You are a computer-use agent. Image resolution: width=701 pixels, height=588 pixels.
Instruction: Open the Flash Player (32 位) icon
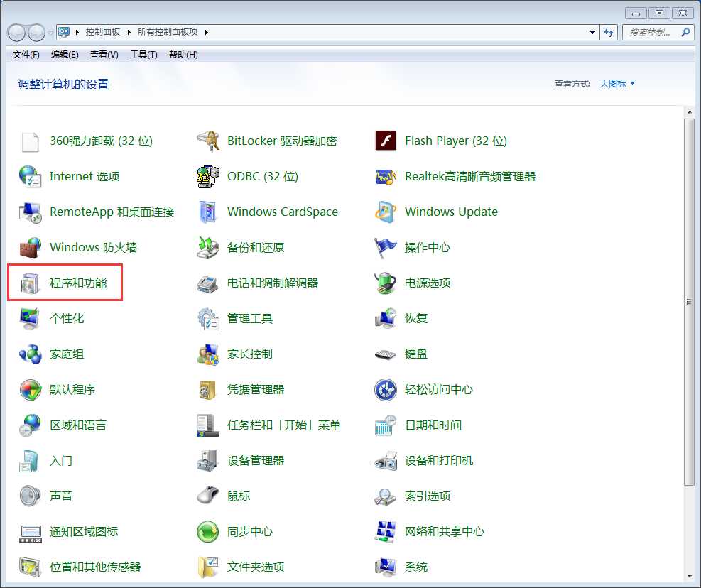click(386, 141)
